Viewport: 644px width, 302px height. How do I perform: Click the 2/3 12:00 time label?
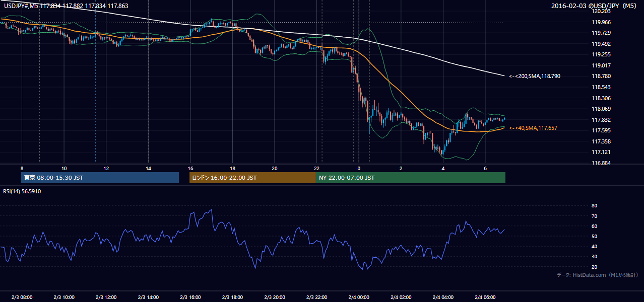(106, 297)
